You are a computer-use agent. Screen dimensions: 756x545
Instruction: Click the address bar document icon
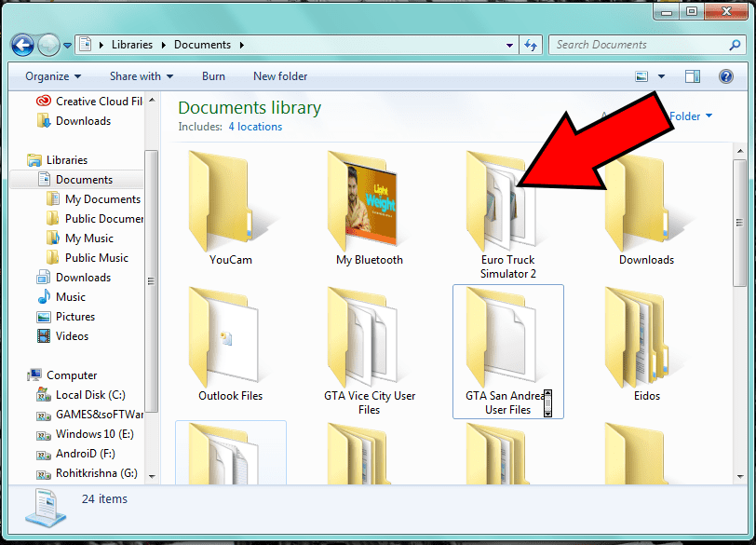coord(86,45)
